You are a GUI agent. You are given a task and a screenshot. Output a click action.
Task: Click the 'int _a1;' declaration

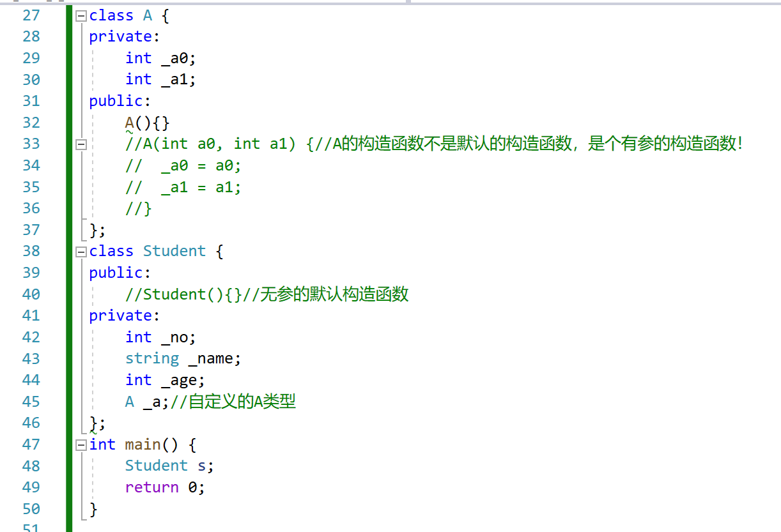(x=160, y=79)
